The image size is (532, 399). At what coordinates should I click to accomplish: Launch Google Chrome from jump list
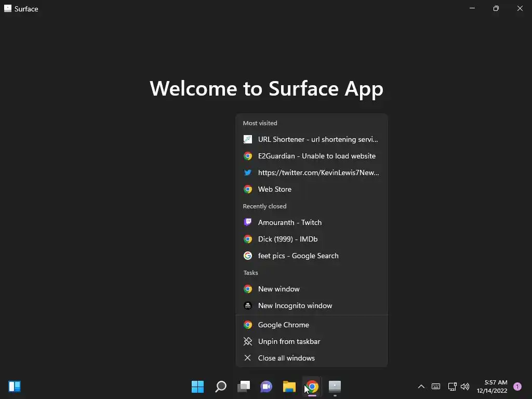312,325
